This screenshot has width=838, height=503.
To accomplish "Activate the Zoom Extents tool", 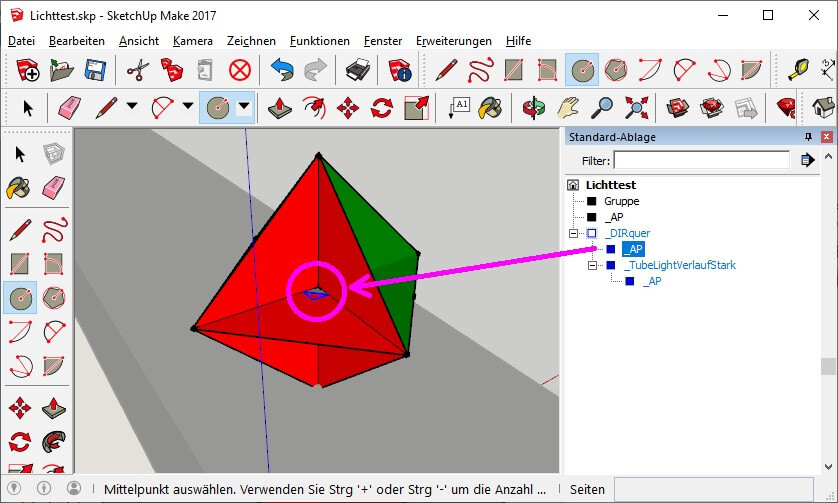I will point(637,108).
